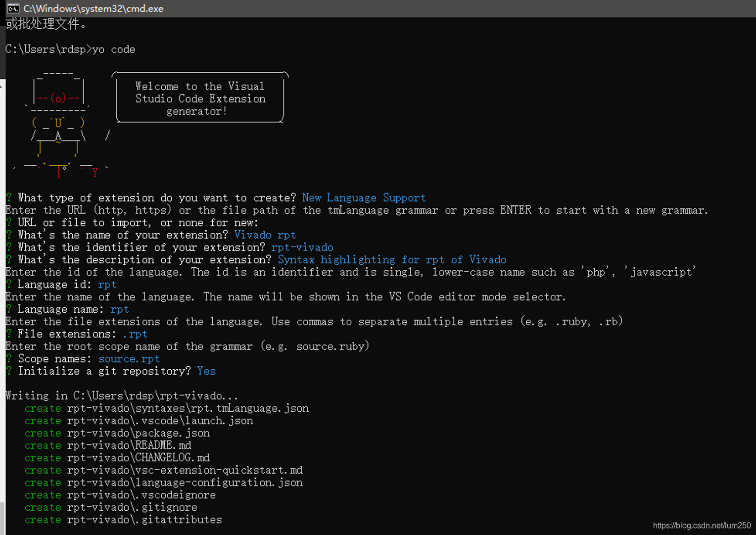Viewport: 756px width, 535px height.
Task: Click the README.md create line
Action: (108, 445)
